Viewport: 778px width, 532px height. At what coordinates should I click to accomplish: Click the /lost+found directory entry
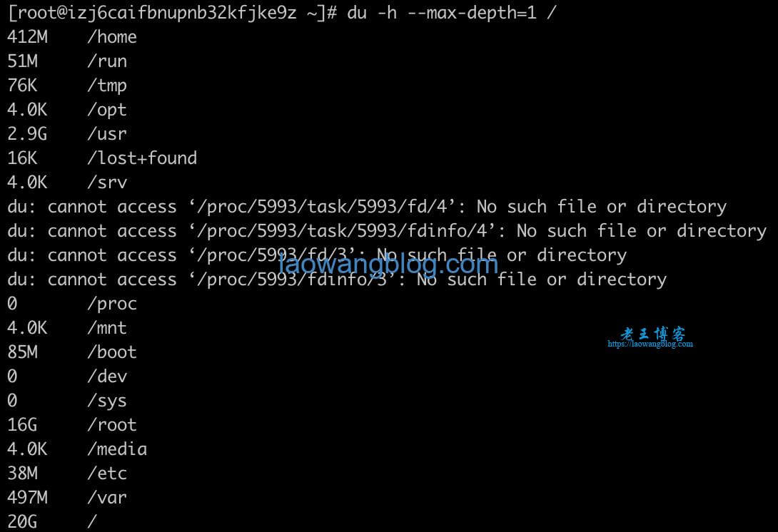pos(142,158)
